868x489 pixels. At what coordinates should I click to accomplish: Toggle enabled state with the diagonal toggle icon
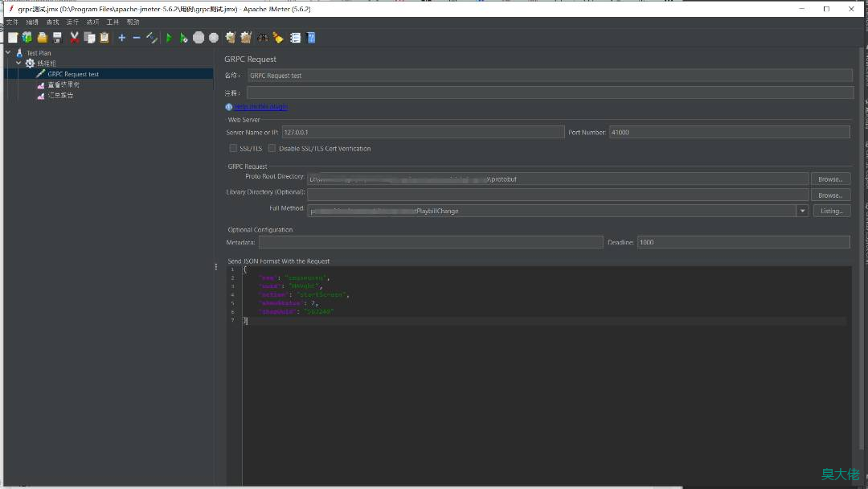tap(152, 38)
